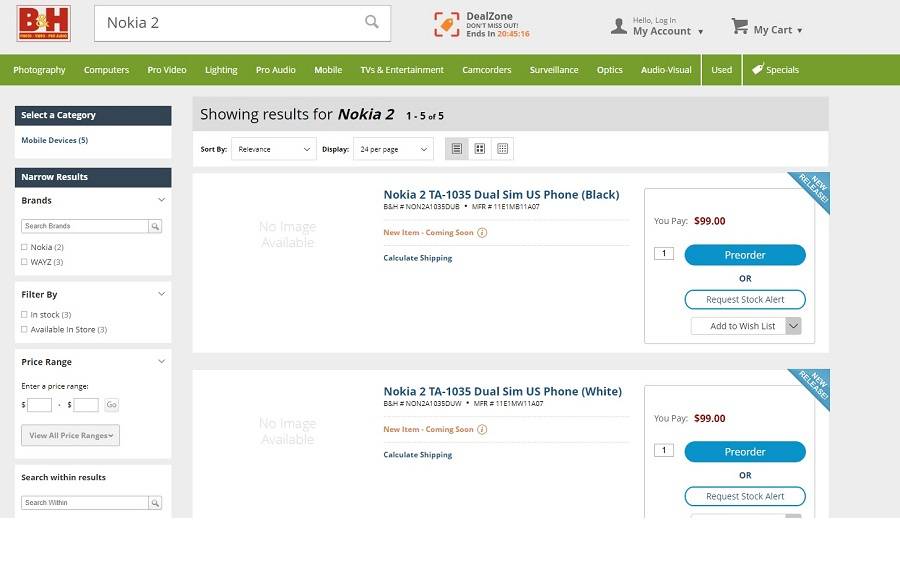
Task: Switch to grid view icon
Action: tap(480, 149)
